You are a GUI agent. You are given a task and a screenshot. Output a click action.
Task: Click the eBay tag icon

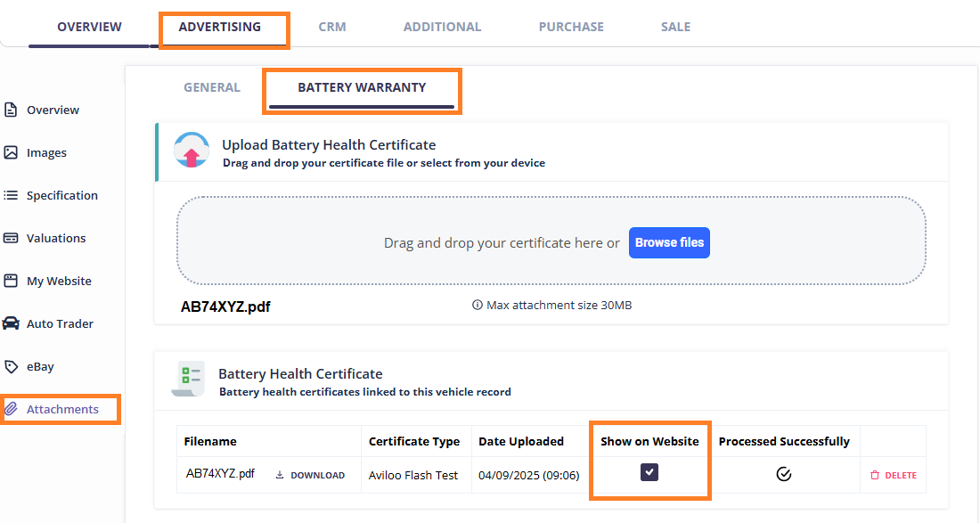click(11, 367)
